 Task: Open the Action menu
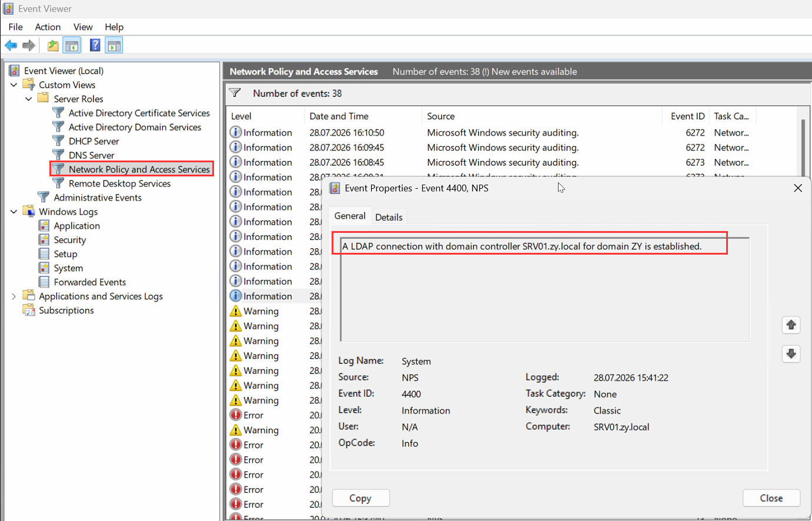tap(48, 27)
